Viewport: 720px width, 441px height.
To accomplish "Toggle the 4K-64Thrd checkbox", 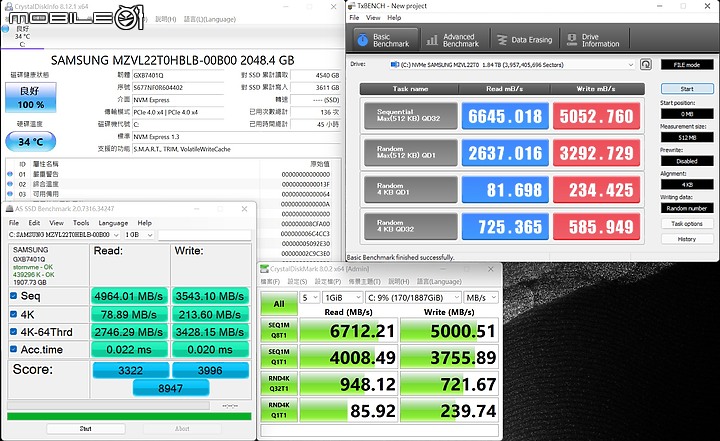I will (14, 332).
